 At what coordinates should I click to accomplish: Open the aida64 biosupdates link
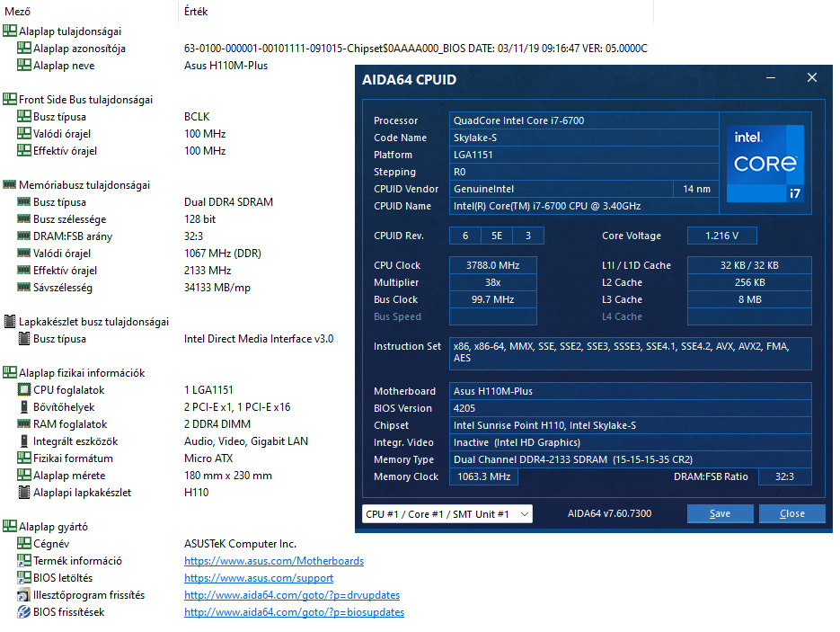pyautogui.click(x=294, y=612)
